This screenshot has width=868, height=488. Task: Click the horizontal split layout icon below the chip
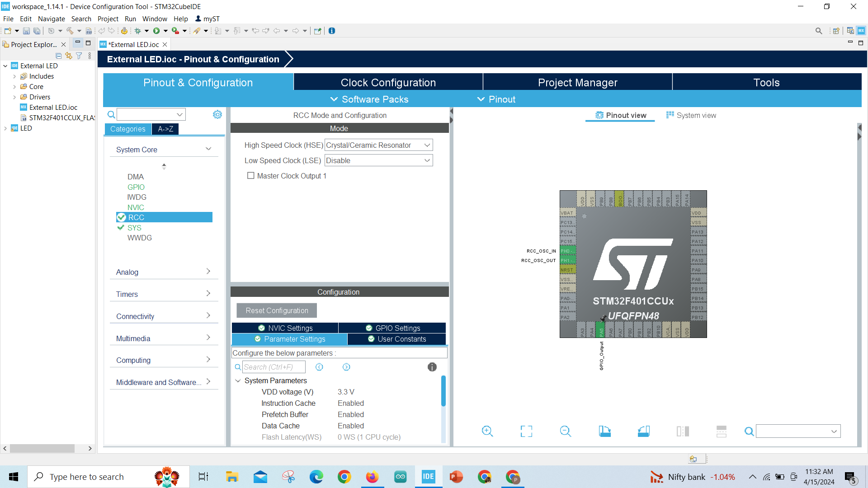(722, 431)
